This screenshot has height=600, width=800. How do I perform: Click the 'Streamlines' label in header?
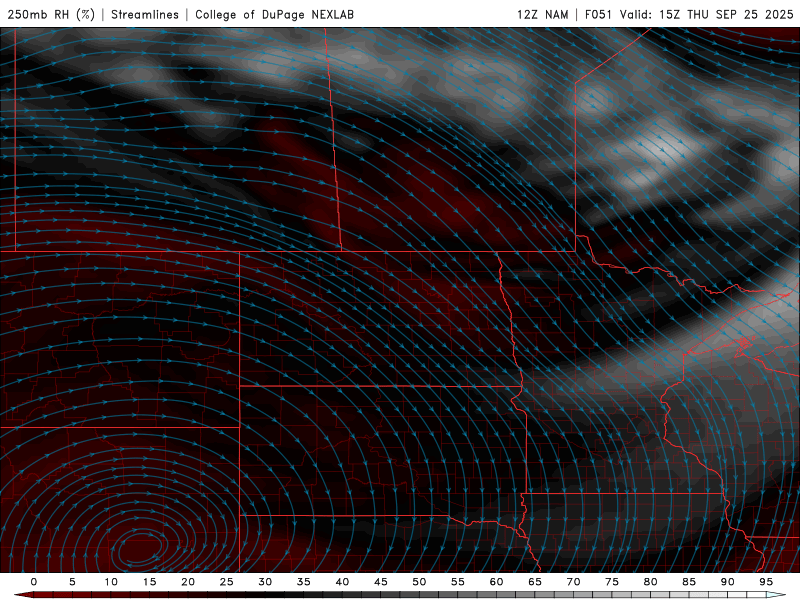point(145,14)
